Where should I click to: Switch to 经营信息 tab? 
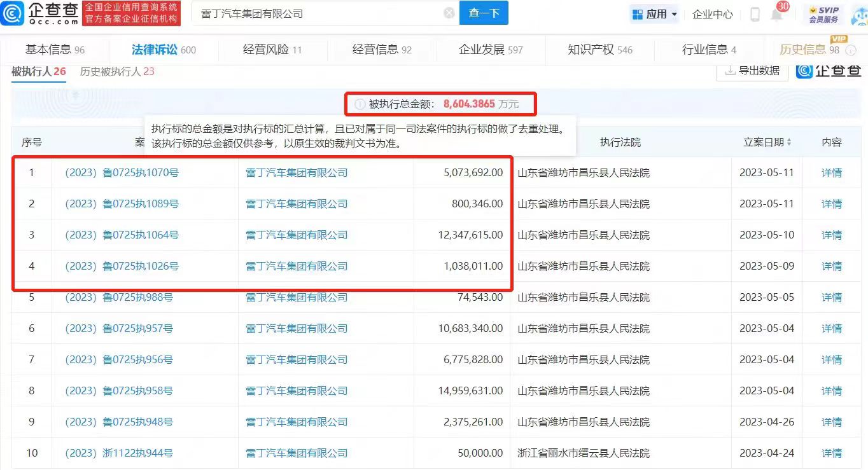[x=382, y=50]
